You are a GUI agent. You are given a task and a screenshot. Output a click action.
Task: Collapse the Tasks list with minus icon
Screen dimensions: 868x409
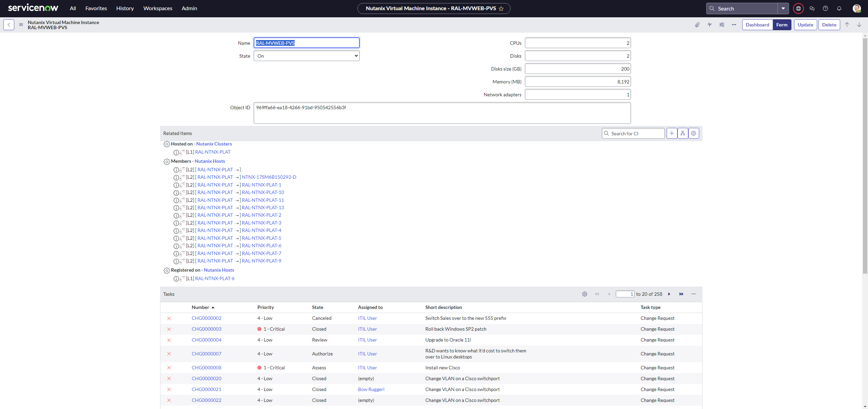click(694, 294)
